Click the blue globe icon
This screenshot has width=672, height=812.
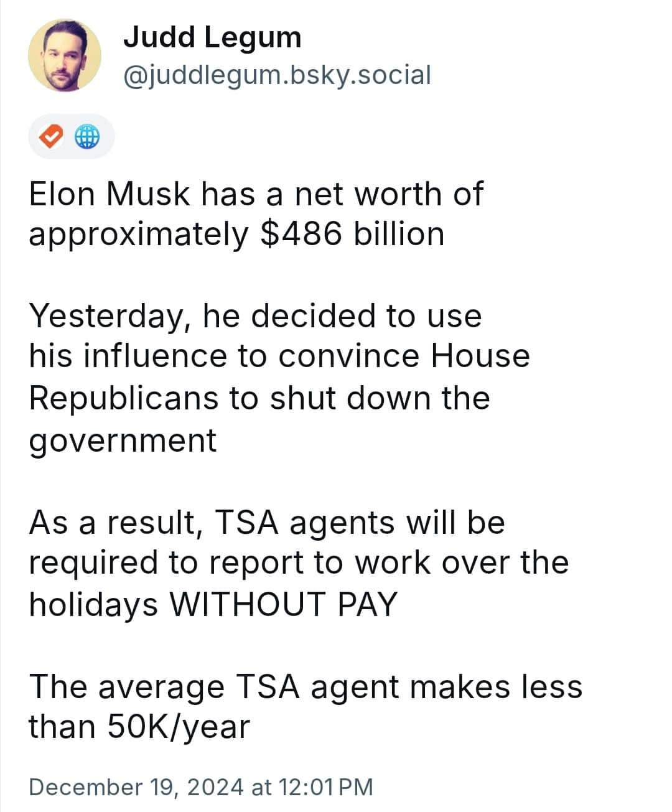(87, 136)
